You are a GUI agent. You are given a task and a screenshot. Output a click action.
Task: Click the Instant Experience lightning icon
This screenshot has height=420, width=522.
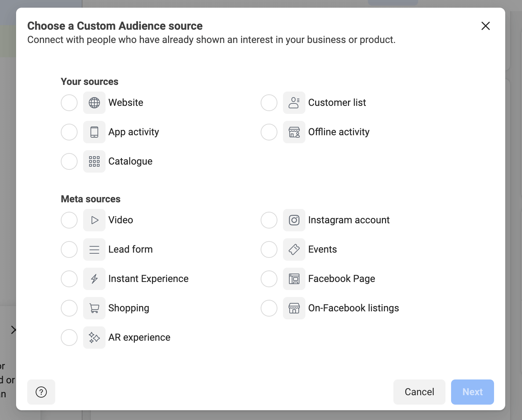pos(94,278)
